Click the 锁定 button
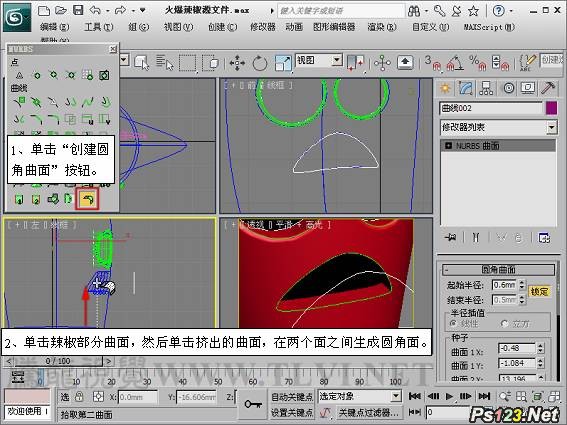The width and height of the screenshot is (567, 425). [x=539, y=292]
